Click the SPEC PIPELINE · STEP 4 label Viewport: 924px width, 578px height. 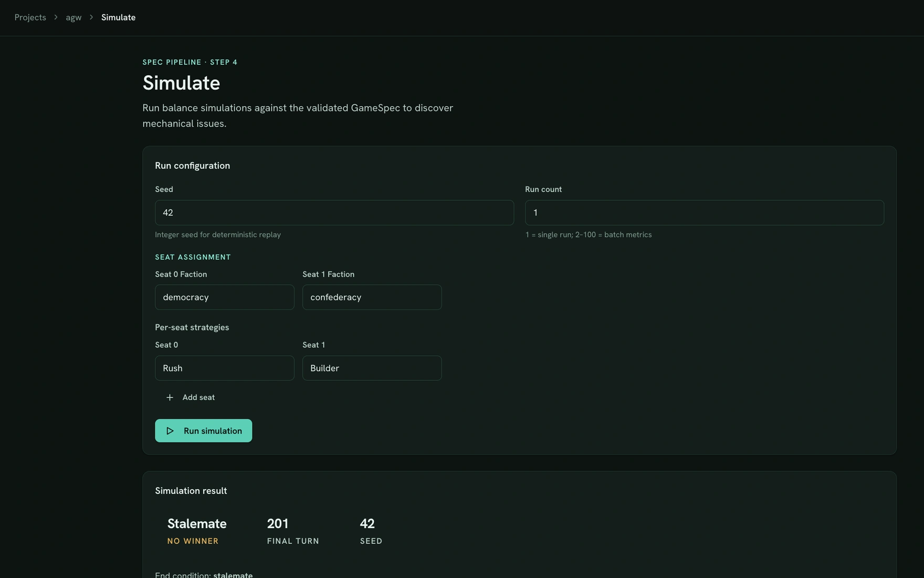[x=190, y=62]
